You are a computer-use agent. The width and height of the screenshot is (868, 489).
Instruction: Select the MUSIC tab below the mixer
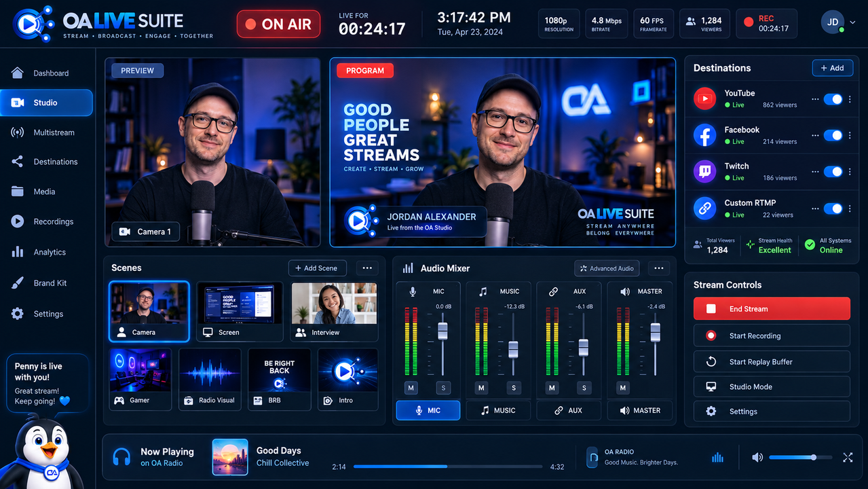(498, 410)
